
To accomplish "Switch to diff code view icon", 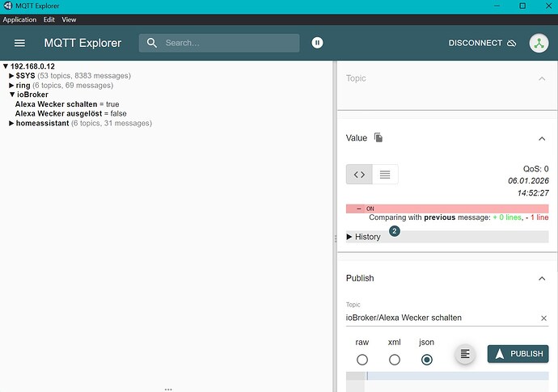I will (359, 175).
